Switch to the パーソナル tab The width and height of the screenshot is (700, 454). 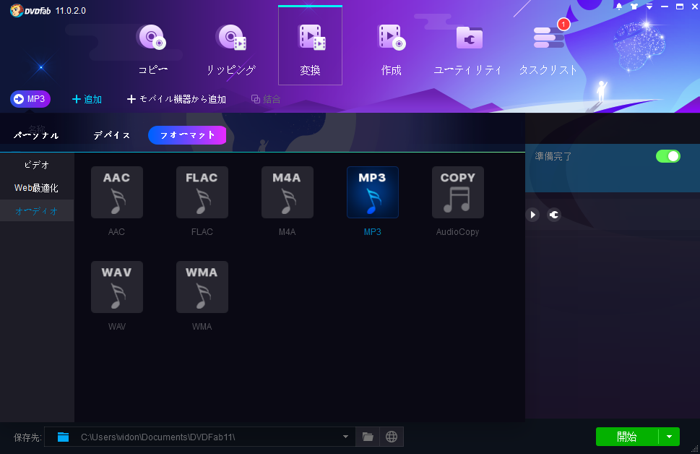coord(36,135)
